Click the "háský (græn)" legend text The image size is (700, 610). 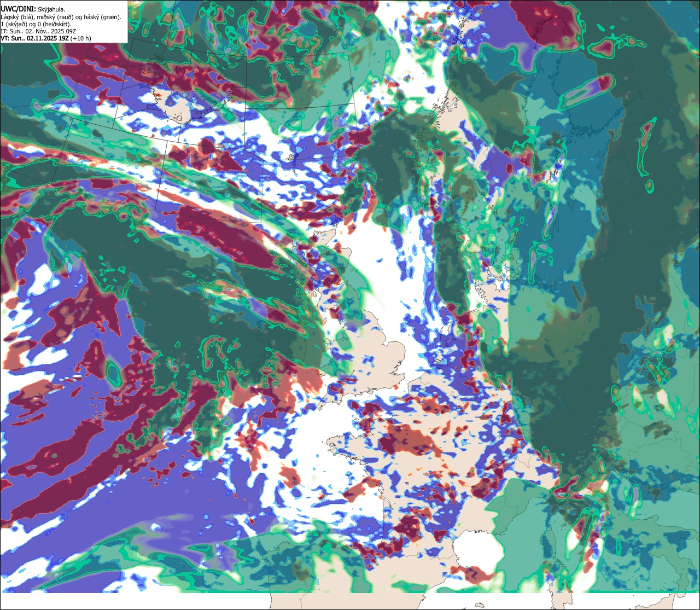pos(101,17)
